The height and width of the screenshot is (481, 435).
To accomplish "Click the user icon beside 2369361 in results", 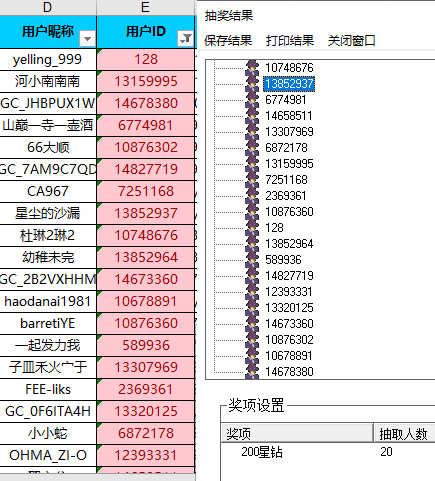I will 252,196.
